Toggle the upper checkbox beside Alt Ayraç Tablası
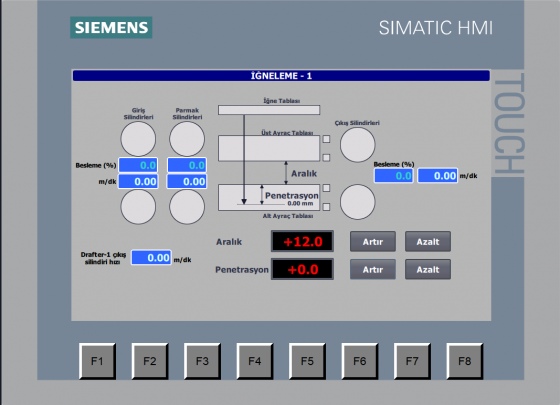This screenshot has width=560, height=405. tap(326, 188)
